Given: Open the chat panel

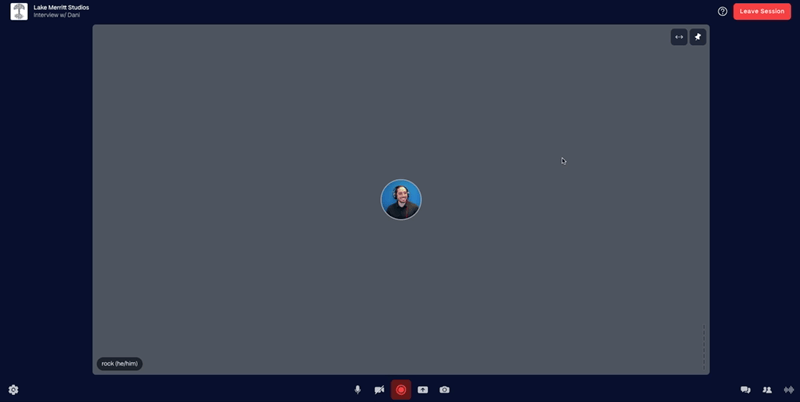Looking at the screenshot, I should pos(745,390).
